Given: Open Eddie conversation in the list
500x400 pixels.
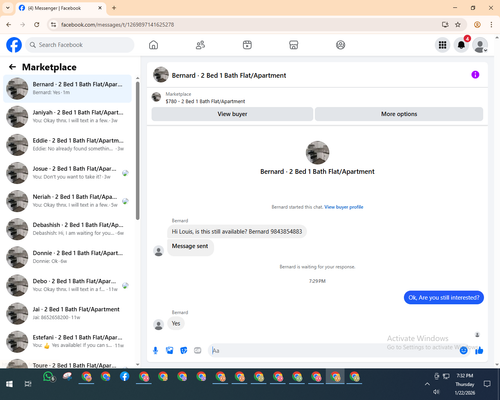Looking at the screenshot, I should coord(67,144).
